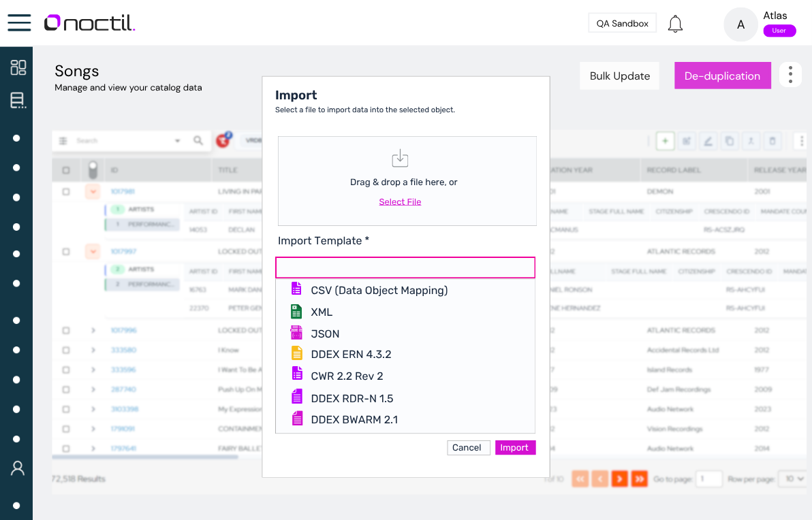Image resolution: width=812 pixels, height=520 pixels.
Task: Cancel the Import dialog
Action: [x=468, y=448]
